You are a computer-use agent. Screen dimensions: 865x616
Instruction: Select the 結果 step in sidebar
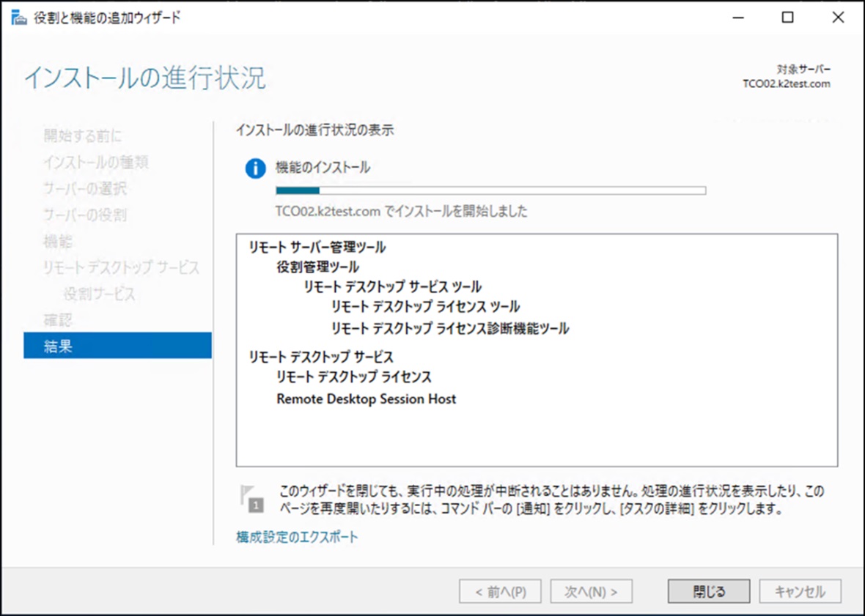117,346
